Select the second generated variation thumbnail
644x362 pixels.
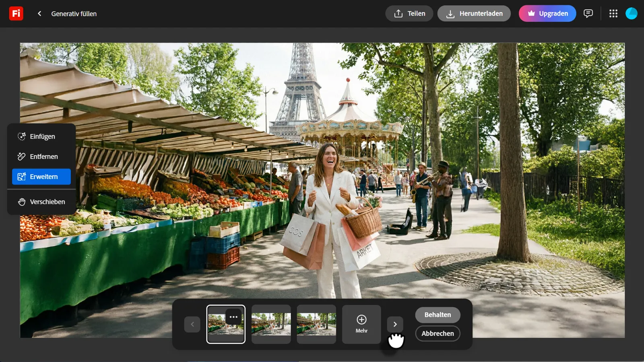point(271,324)
